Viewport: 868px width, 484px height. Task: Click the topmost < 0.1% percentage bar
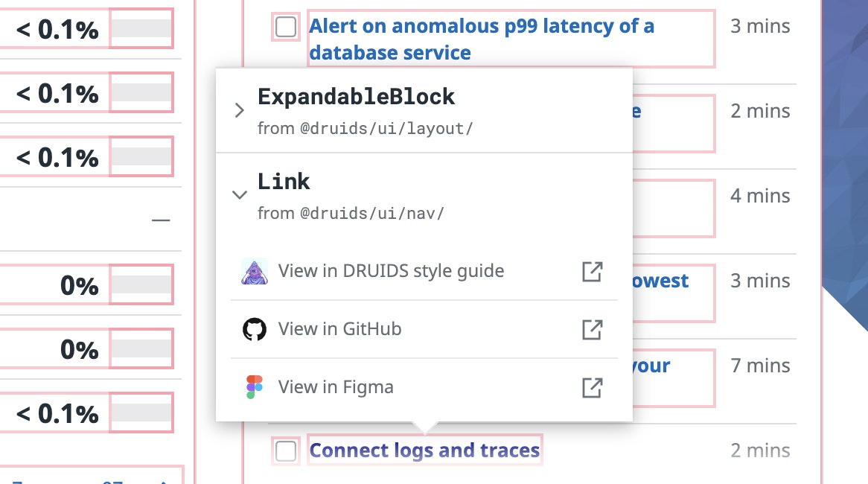pyautogui.click(x=141, y=30)
